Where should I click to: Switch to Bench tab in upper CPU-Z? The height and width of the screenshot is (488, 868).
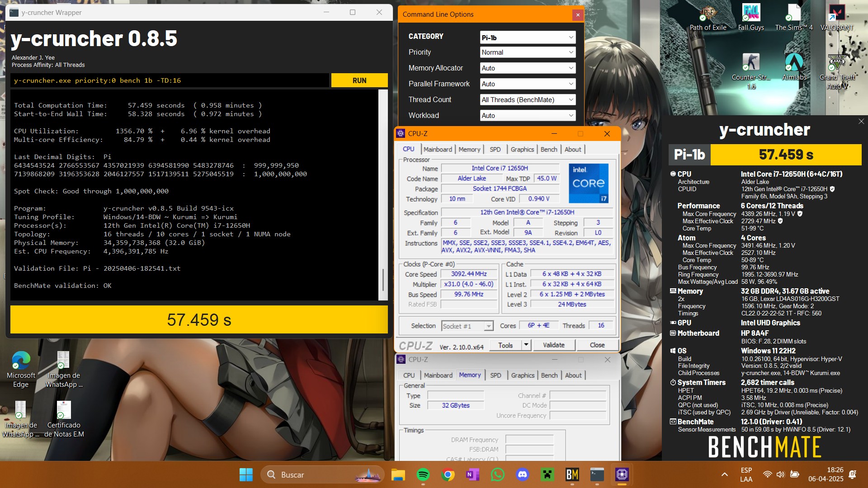click(549, 150)
